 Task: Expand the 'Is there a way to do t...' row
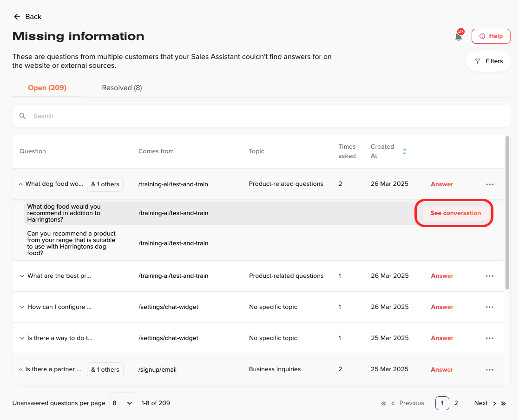(22, 338)
